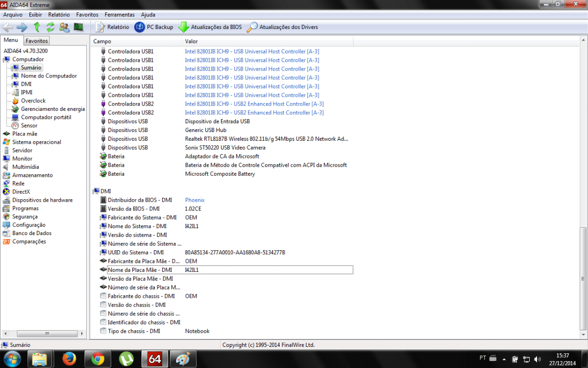Click the green-graph monitor toolbar icon
This screenshot has width=588, height=368.
coord(78,27)
